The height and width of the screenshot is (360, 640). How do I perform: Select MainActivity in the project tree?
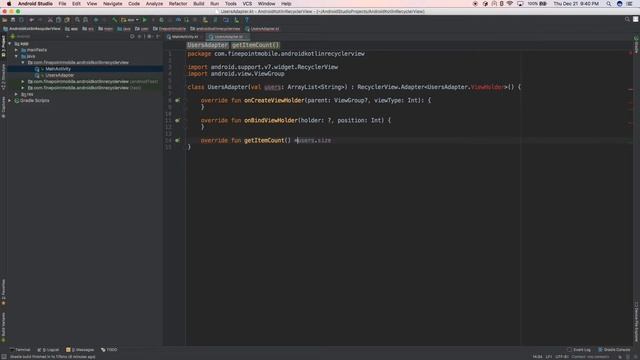pyautogui.click(x=58, y=69)
